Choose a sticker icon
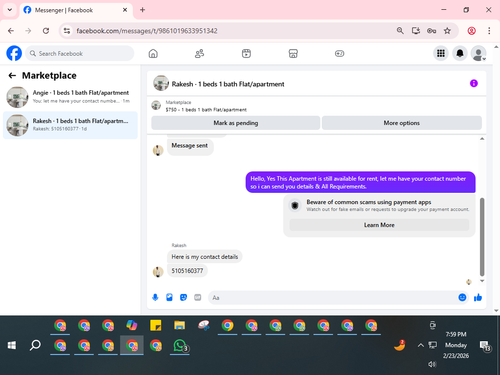Screen dimensions: 500x375 pos(183,297)
